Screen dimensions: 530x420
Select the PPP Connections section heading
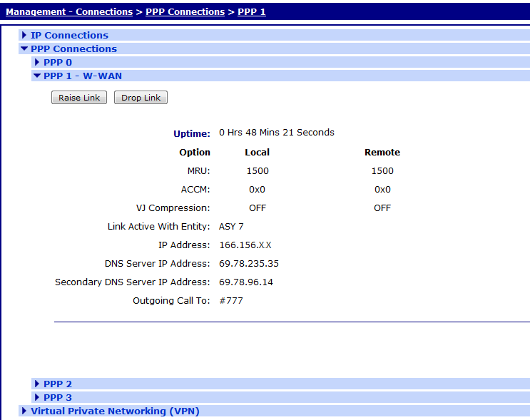click(73, 48)
